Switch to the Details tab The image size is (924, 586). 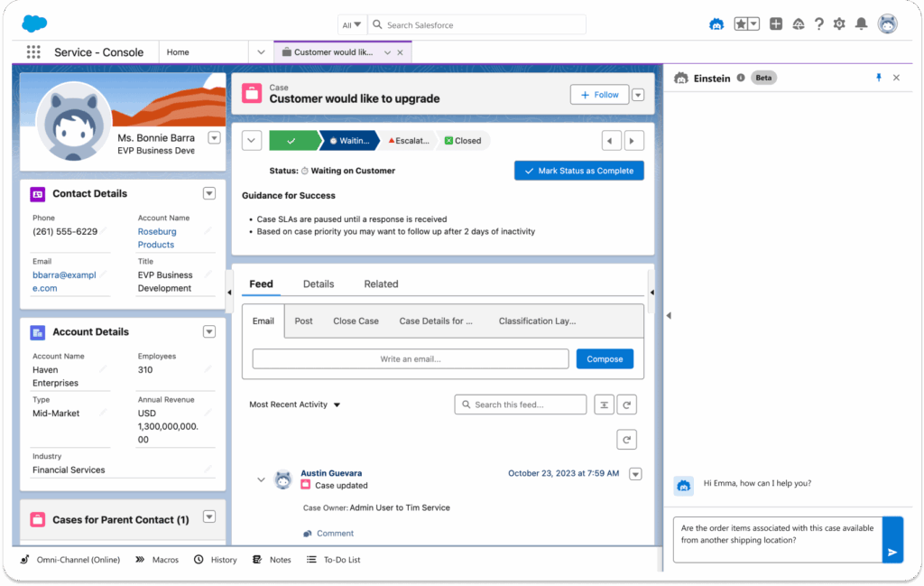click(x=319, y=284)
